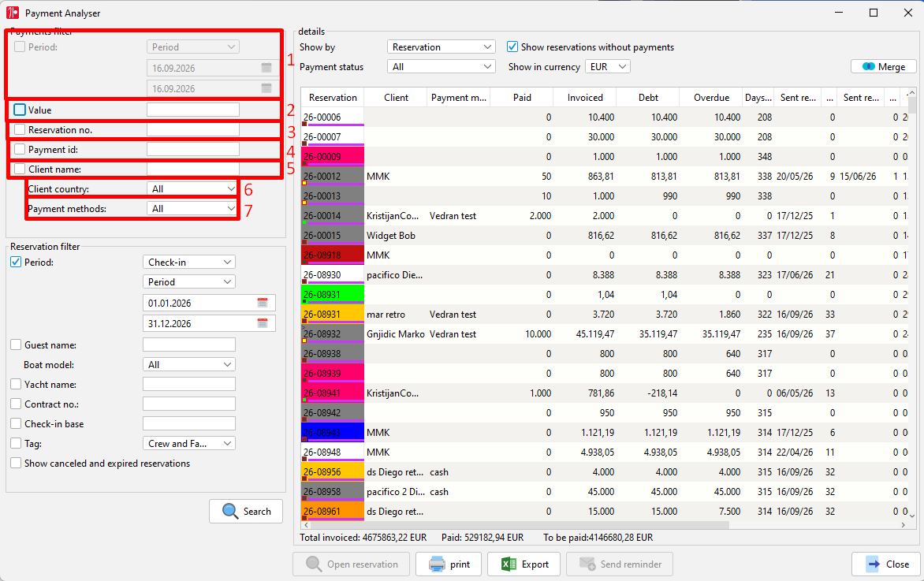The width and height of the screenshot is (924, 581).
Task: Click the Guest name text field
Action: click(189, 345)
